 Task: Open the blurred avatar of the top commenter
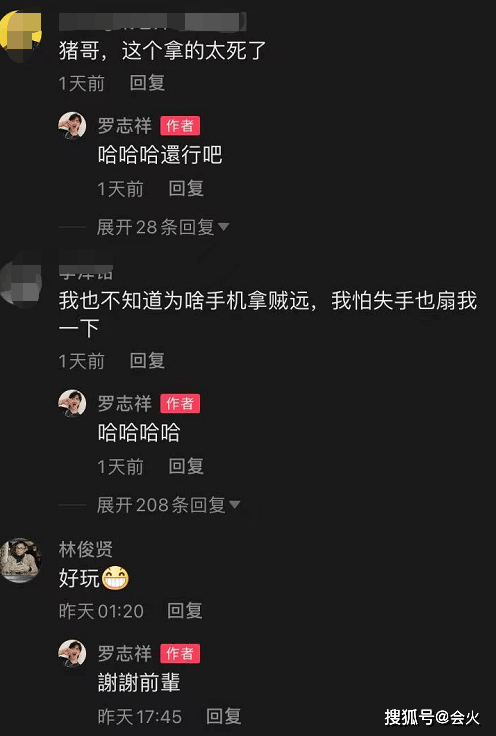pos(20,36)
